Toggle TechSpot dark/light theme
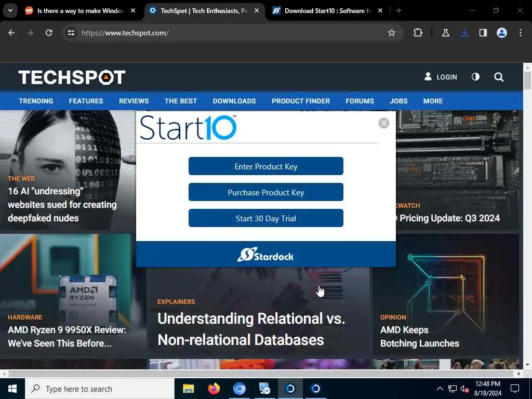The height and width of the screenshot is (399, 532). point(475,77)
